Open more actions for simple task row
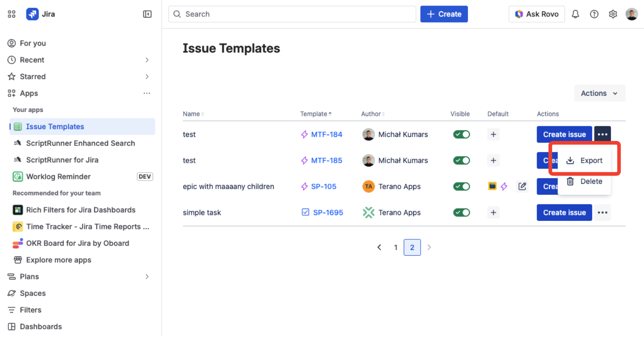 pyautogui.click(x=602, y=213)
